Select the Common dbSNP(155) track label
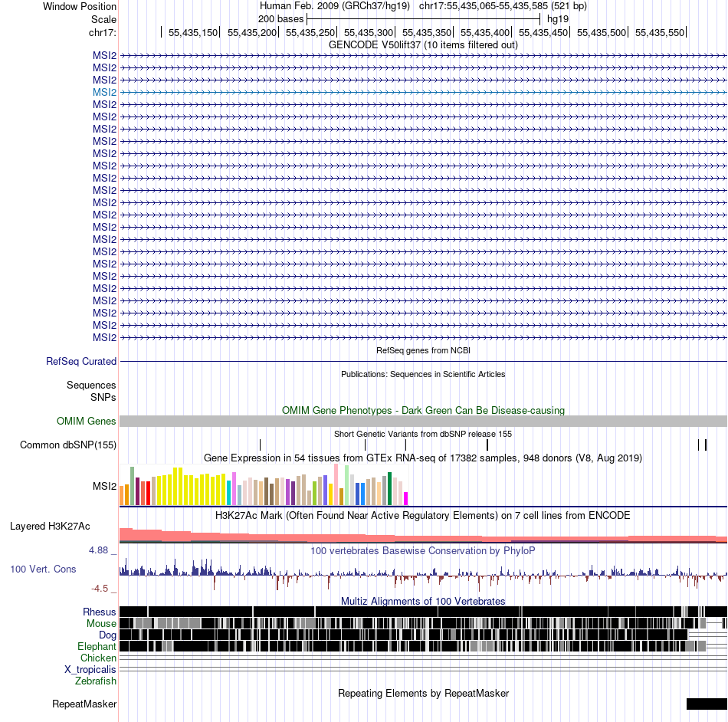 68,445
